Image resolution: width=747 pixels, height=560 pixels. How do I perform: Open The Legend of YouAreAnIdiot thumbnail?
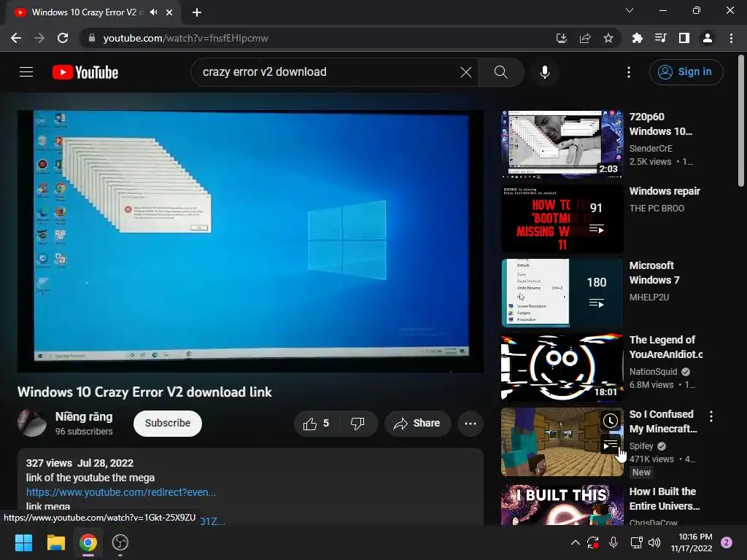coord(562,367)
